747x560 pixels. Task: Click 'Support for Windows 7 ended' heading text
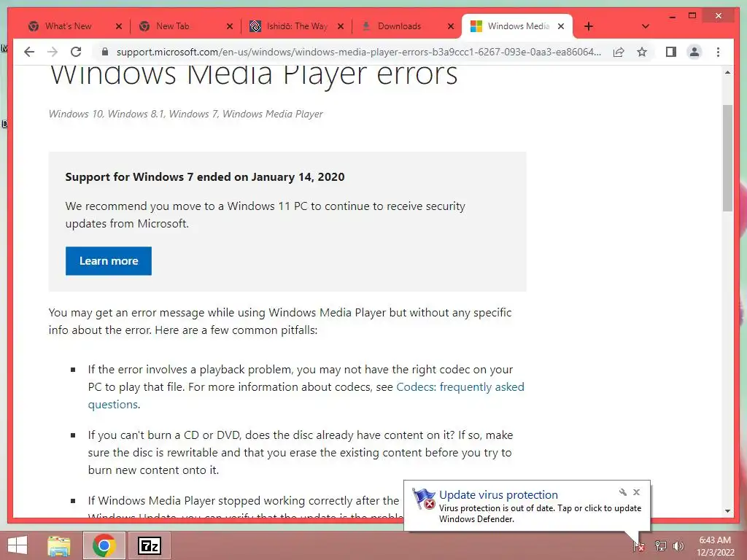[x=205, y=177]
